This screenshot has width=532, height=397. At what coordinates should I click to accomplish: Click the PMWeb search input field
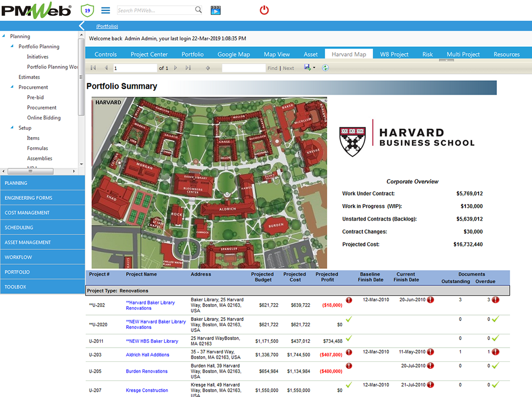point(154,10)
